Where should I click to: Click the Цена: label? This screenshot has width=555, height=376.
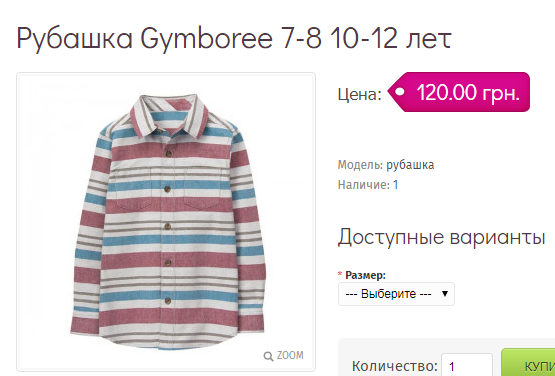click(x=360, y=94)
